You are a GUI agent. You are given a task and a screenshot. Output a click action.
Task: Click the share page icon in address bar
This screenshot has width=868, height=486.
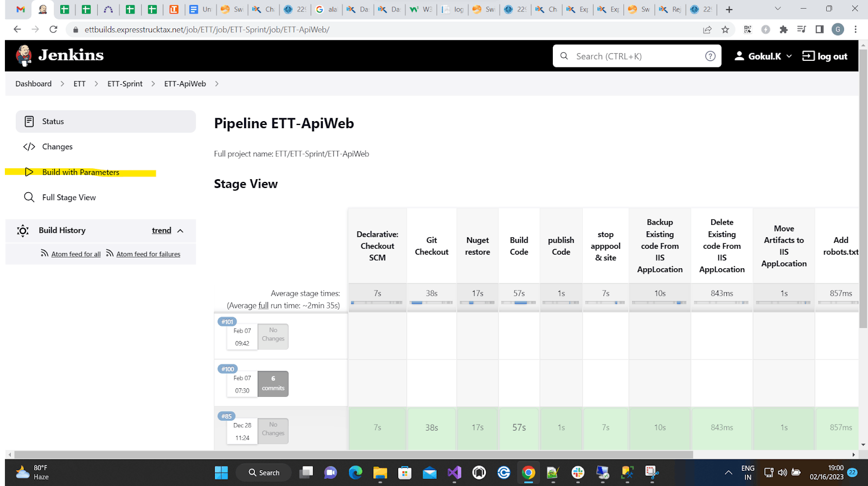707,29
